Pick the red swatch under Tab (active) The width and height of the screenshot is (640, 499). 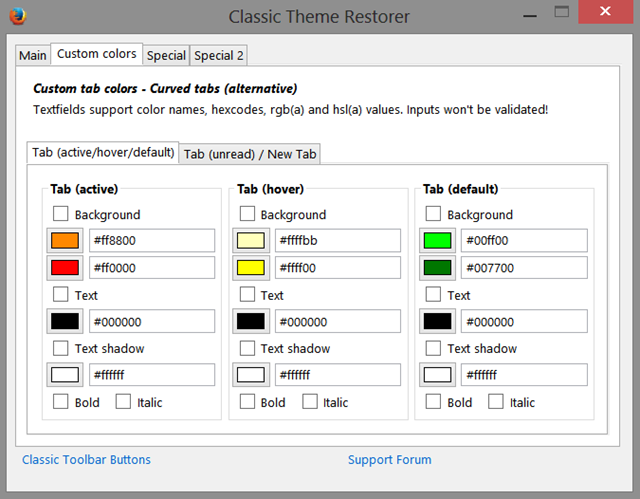click(66, 268)
